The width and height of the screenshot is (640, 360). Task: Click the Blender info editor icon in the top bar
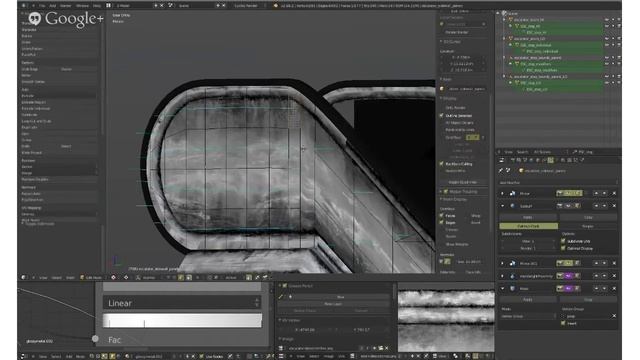pos(24,6)
